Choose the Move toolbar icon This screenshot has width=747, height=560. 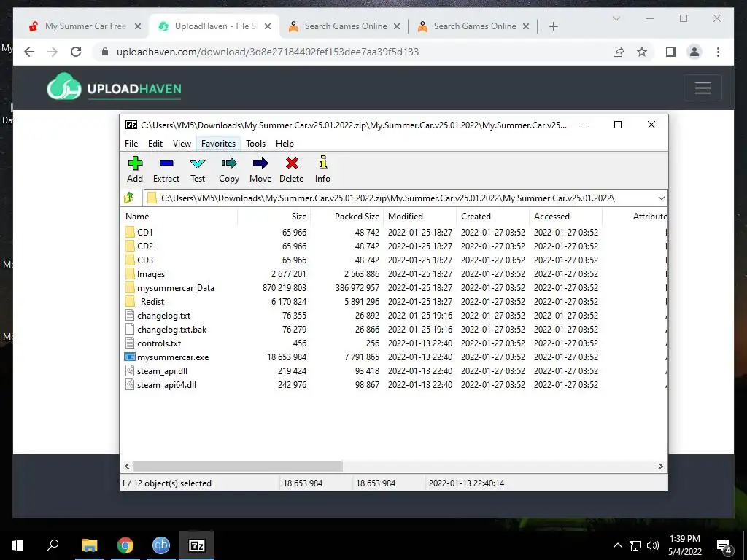(260, 163)
